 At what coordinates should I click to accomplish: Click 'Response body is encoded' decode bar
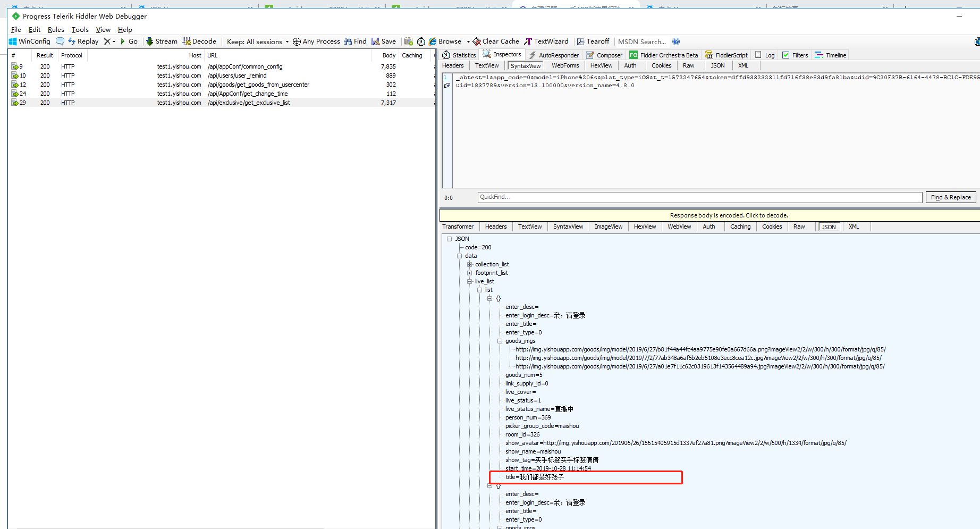click(709, 215)
